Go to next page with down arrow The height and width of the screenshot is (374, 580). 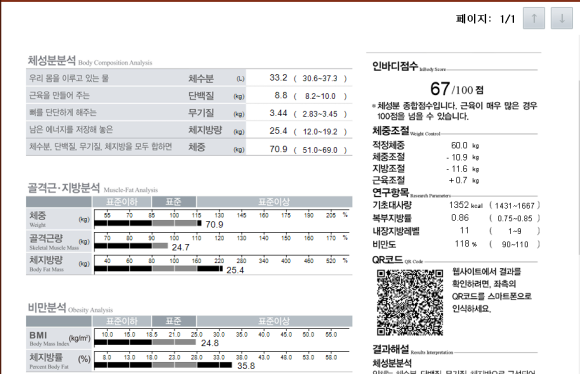coord(562,18)
